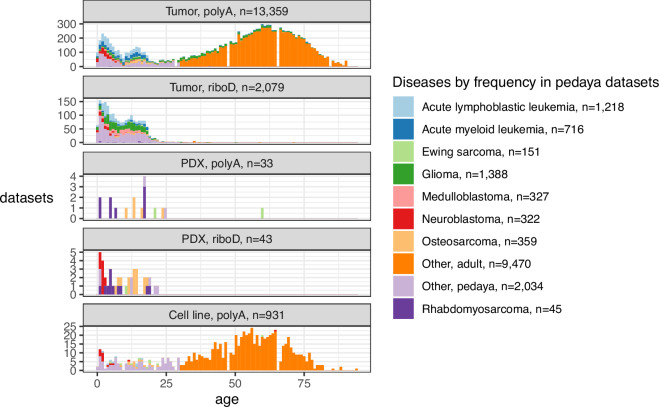Select the 'PDX, polyA, n=33' facet title
Image resolution: width=659 pixels, height=407 pixels.
(227, 163)
